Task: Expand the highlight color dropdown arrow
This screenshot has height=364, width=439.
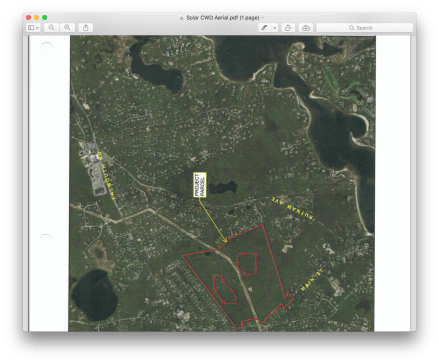Action: [x=275, y=28]
